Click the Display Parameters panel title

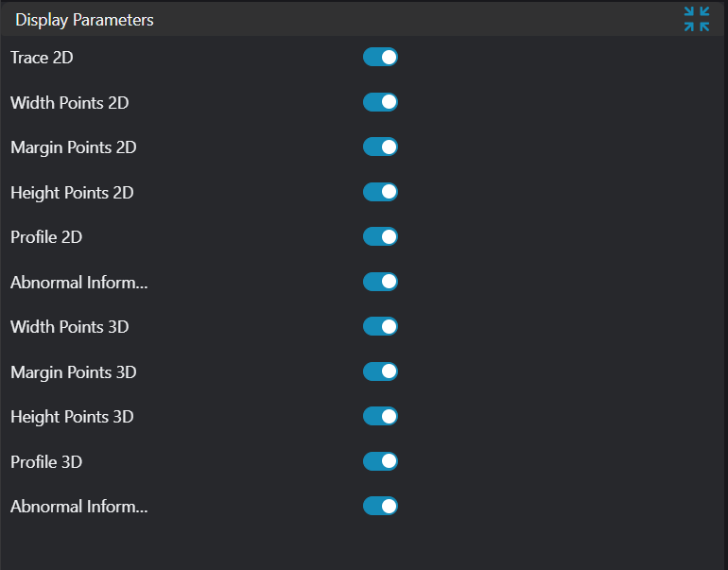pyautogui.click(x=84, y=20)
